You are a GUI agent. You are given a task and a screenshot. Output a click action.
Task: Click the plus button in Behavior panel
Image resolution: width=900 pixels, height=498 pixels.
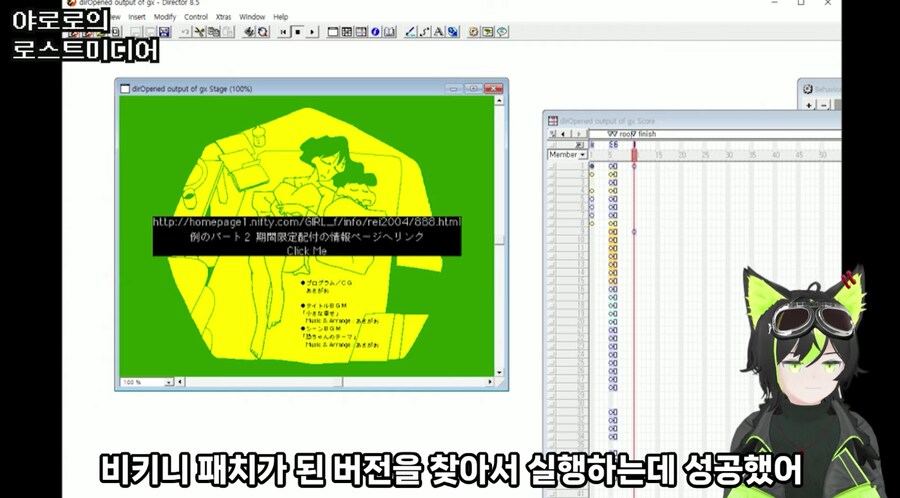pyautogui.click(x=809, y=106)
